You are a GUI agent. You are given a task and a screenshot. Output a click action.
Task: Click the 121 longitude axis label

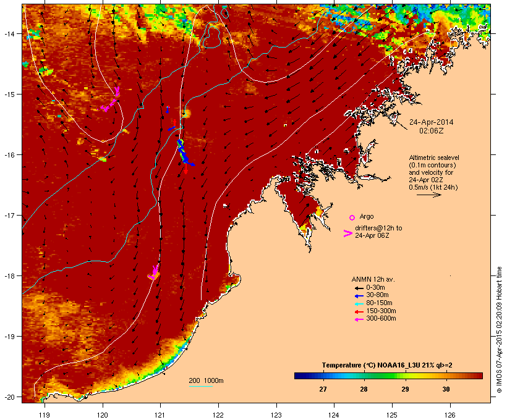click(160, 415)
